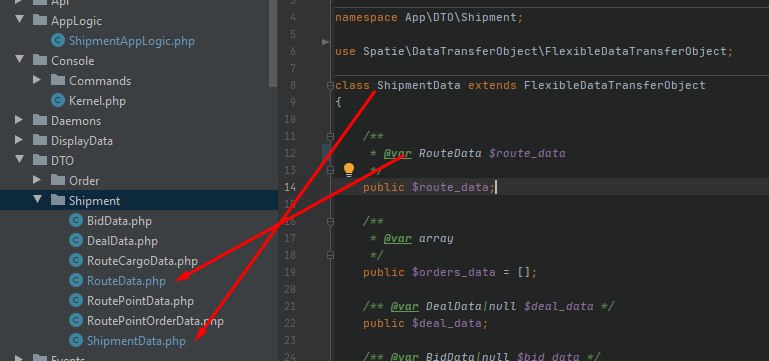
Task: Fold the ShipmentData class at line 8
Action: click(x=330, y=85)
